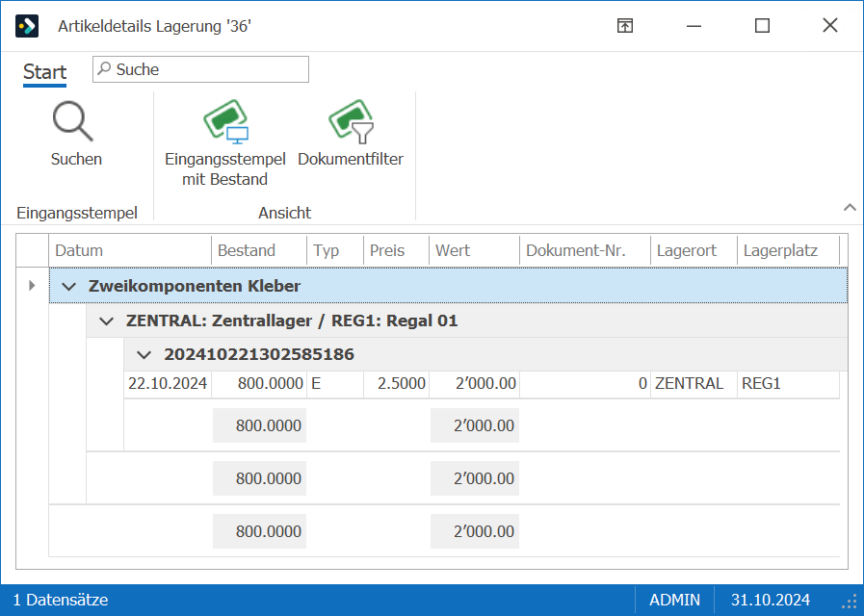Collapse the Zweikomponenten Kleber group
Screen dimensions: 864x616
click(x=69, y=286)
